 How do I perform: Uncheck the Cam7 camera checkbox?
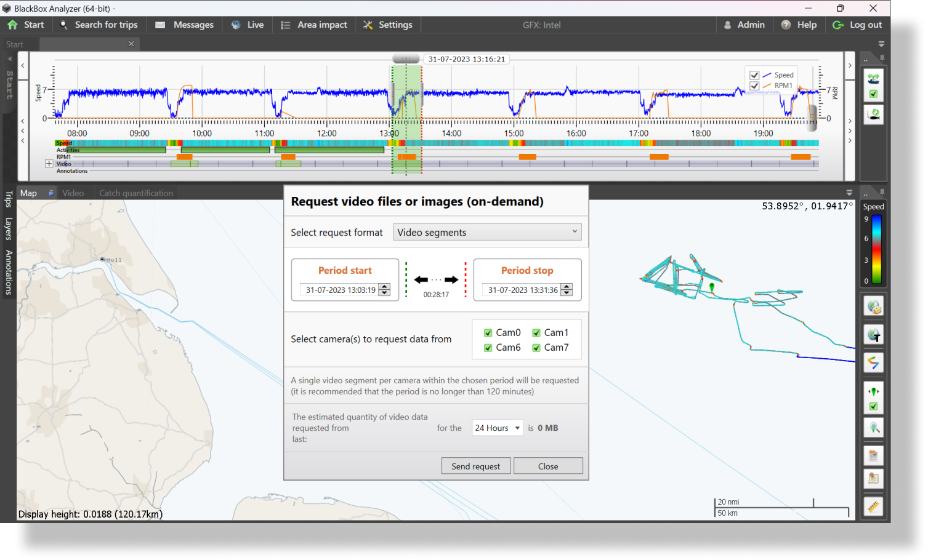(x=536, y=348)
